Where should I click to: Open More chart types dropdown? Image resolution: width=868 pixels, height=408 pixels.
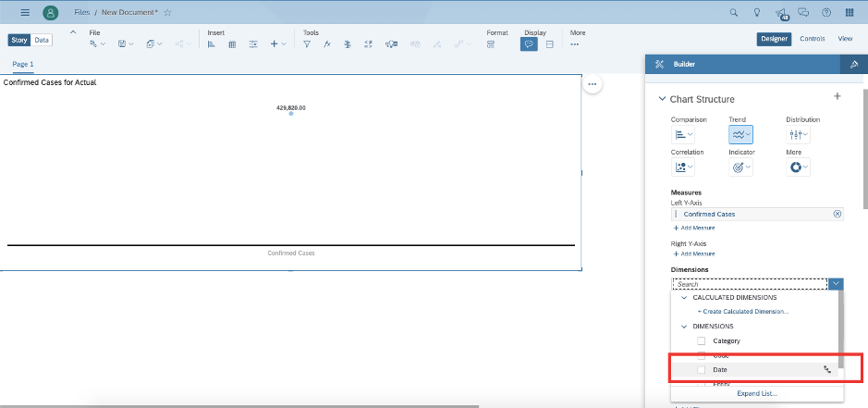click(x=798, y=167)
